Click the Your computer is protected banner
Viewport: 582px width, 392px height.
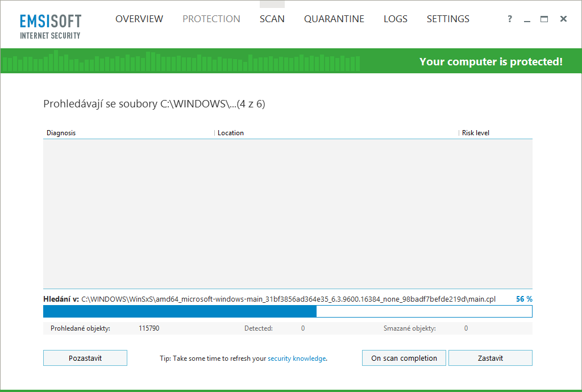490,61
